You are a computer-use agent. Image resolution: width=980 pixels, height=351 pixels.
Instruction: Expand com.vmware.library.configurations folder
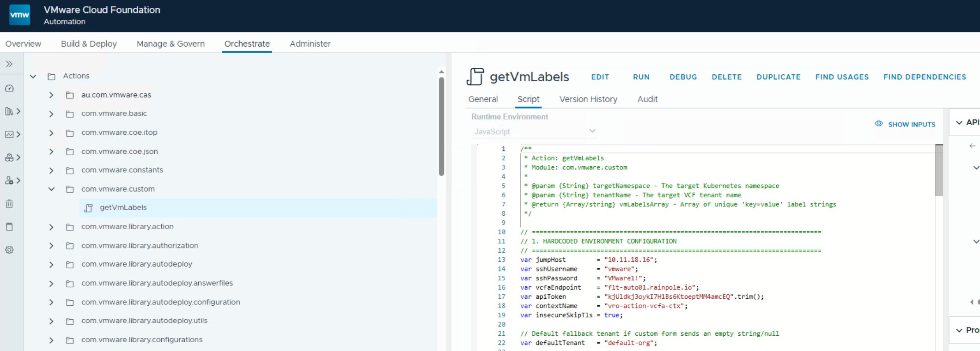[51, 340]
